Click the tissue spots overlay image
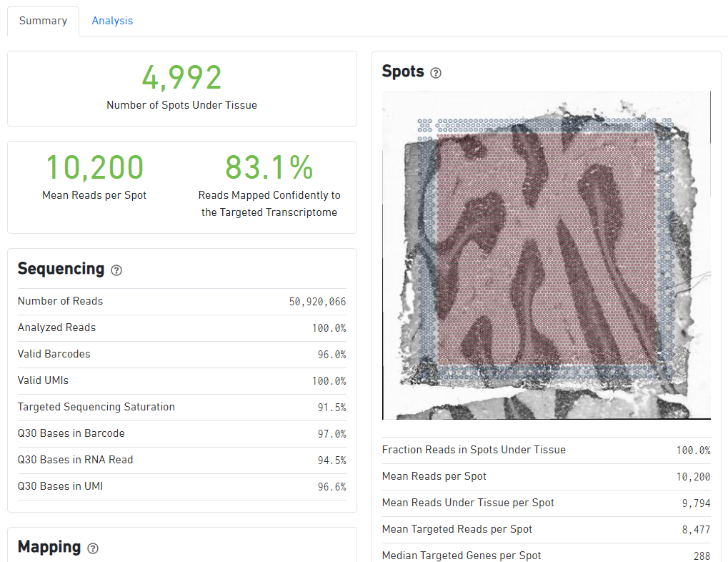The image size is (728, 562). 546,255
